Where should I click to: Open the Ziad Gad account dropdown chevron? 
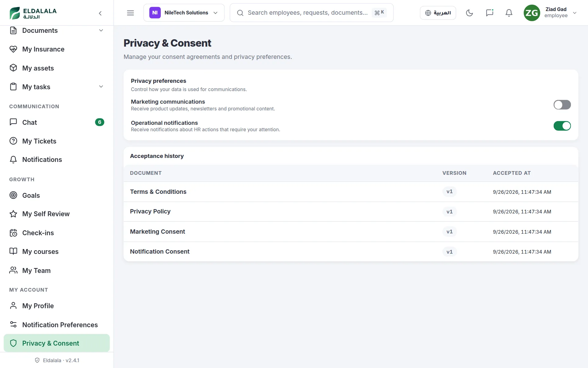(x=575, y=13)
